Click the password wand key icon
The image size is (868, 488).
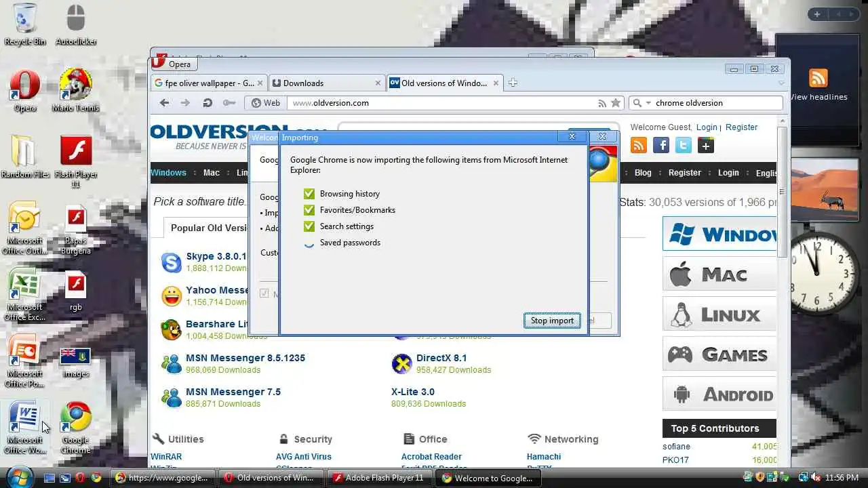pyautogui.click(x=229, y=103)
